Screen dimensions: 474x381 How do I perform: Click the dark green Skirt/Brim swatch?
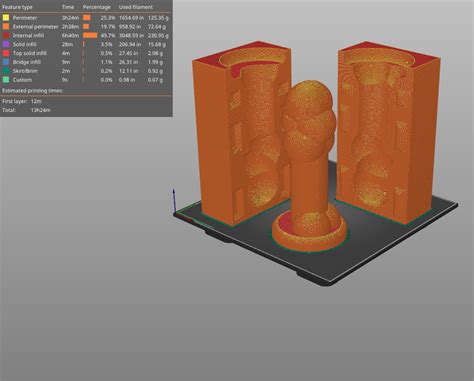point(6,71)
